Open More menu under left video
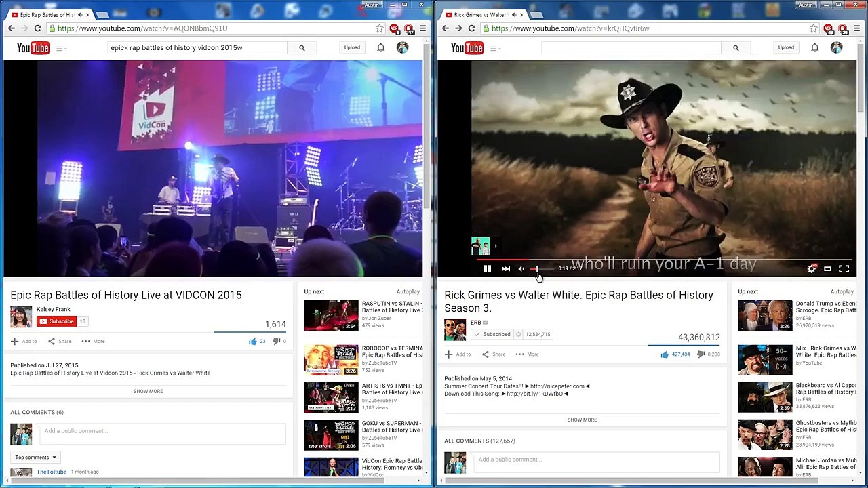The height and width of the screenshot is (488, 868). pyautogui.click(x=93, y=341)
